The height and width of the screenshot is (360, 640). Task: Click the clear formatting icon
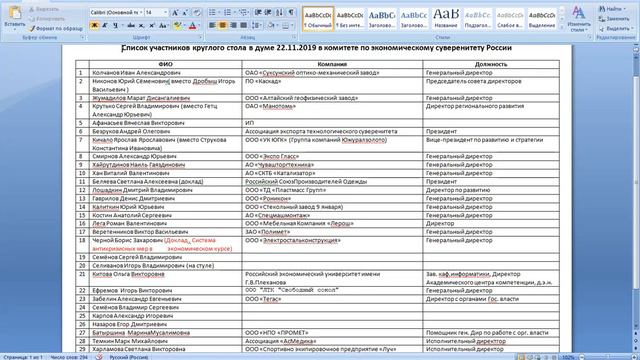pos(197,13)
